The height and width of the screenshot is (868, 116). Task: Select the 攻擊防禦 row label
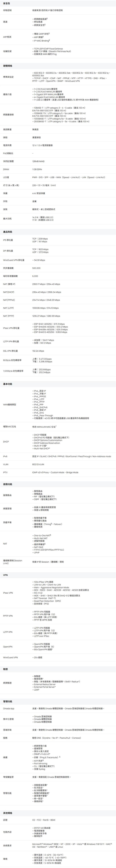[x=7, y=51]
